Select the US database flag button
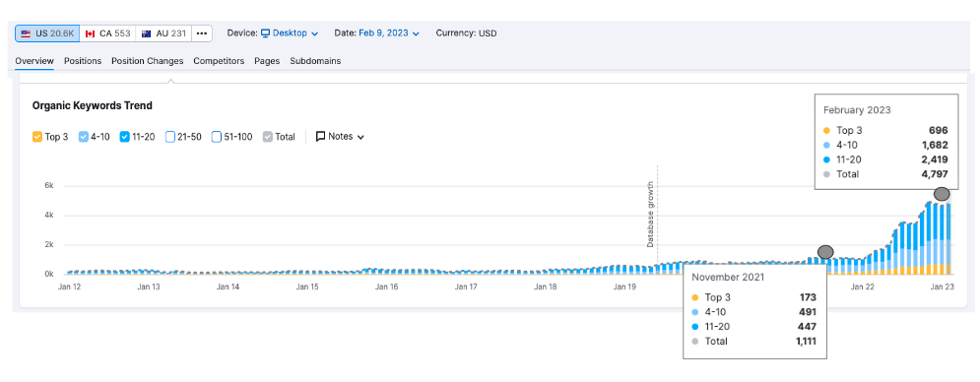 [x=47, y=33]
